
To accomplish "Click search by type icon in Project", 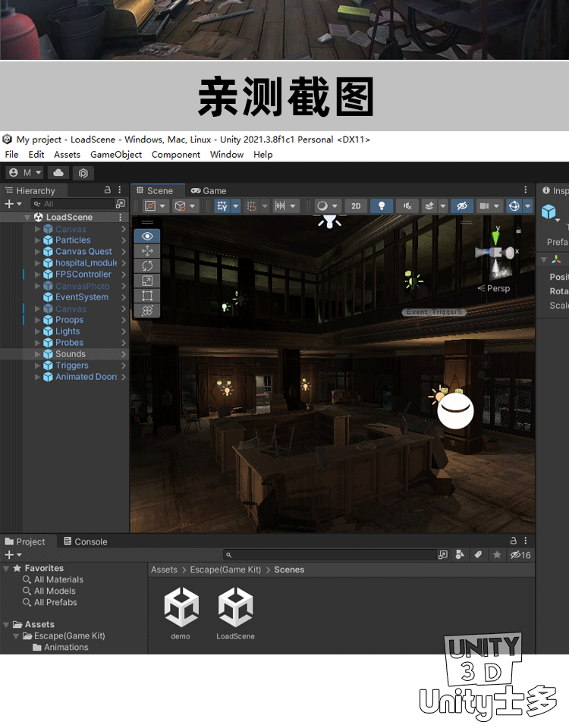I will 460,555.
